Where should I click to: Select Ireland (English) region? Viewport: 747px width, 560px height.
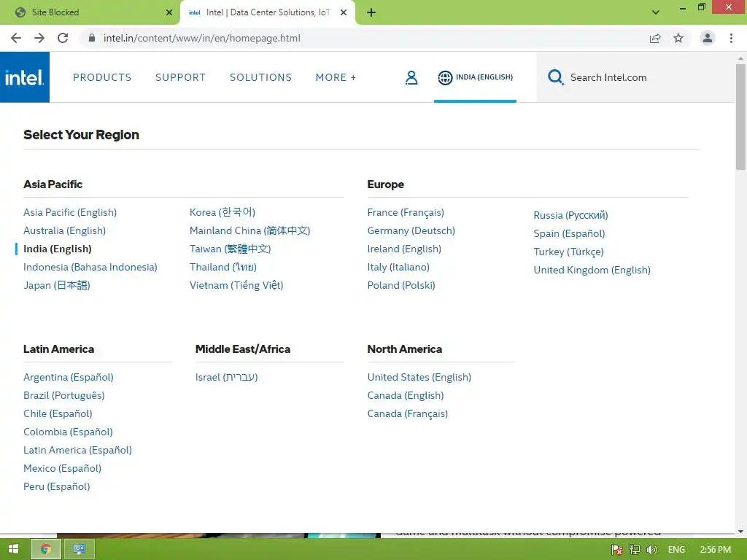pyautogui.click(x=404, y=249)
